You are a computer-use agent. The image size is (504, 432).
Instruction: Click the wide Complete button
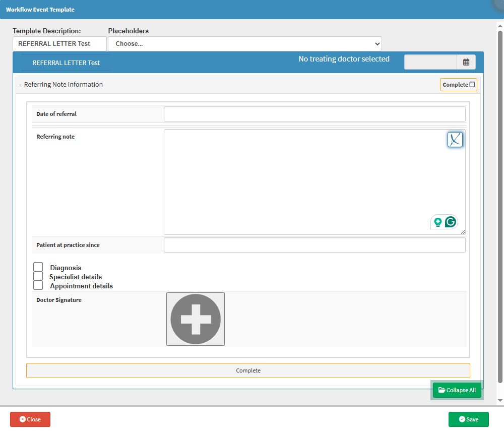click(248, 371)
